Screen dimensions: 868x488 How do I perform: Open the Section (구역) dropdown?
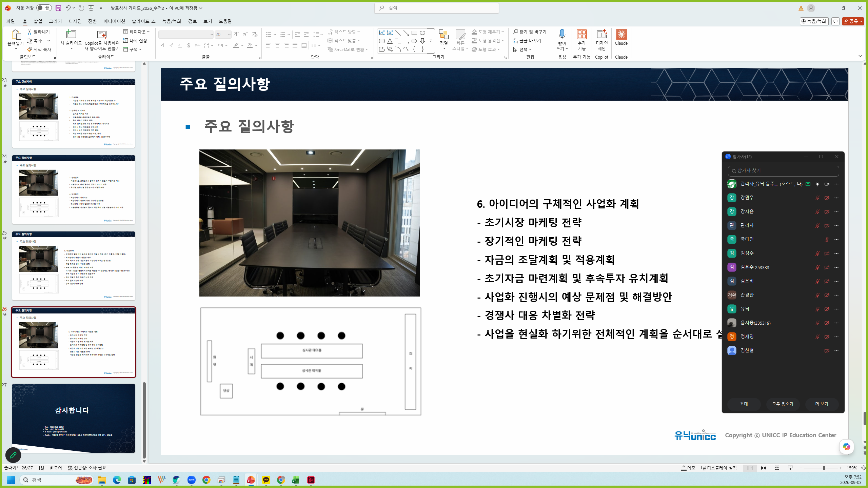(x=132, y=49)
